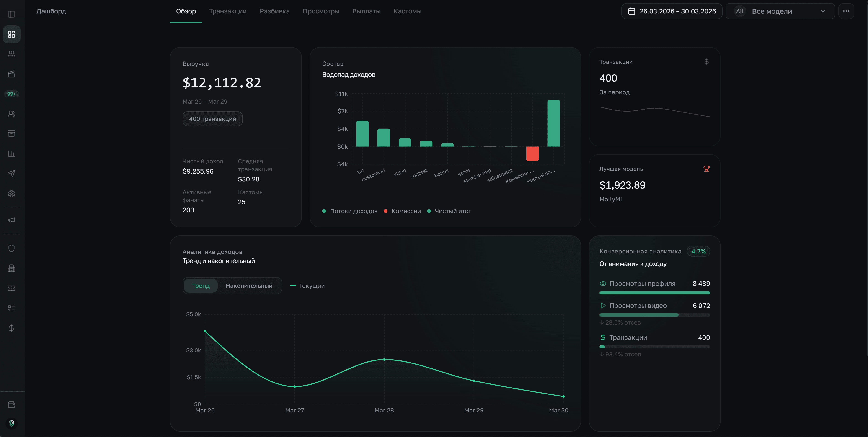The image size is (868, 437).
Task: Click the Просмотры видео progress bar
Action: 655,315
